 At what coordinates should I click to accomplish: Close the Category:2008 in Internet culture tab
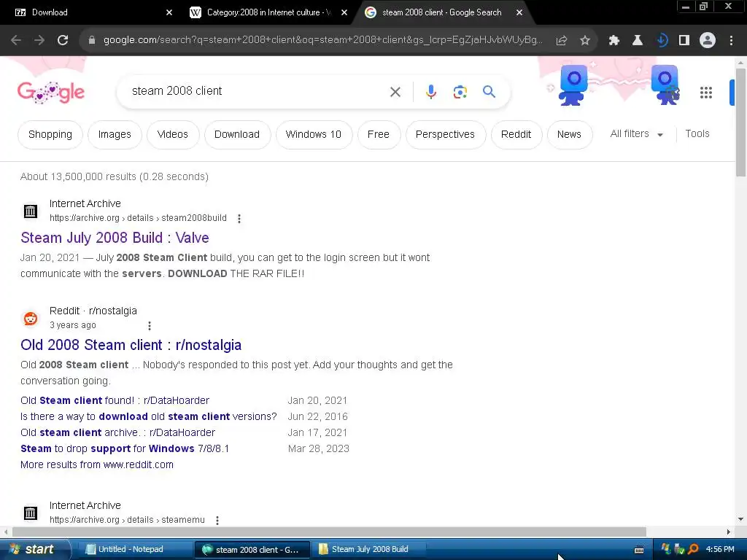point(344,12)
